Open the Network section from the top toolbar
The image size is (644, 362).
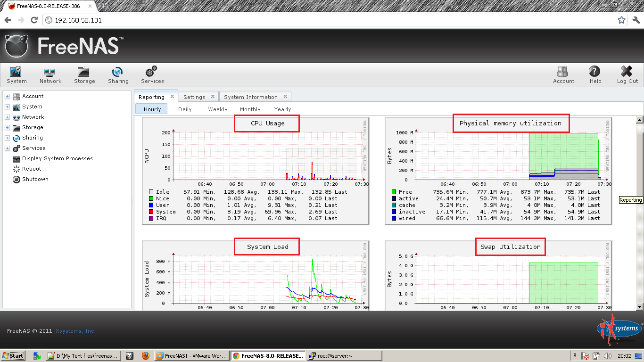pos(50,75)
